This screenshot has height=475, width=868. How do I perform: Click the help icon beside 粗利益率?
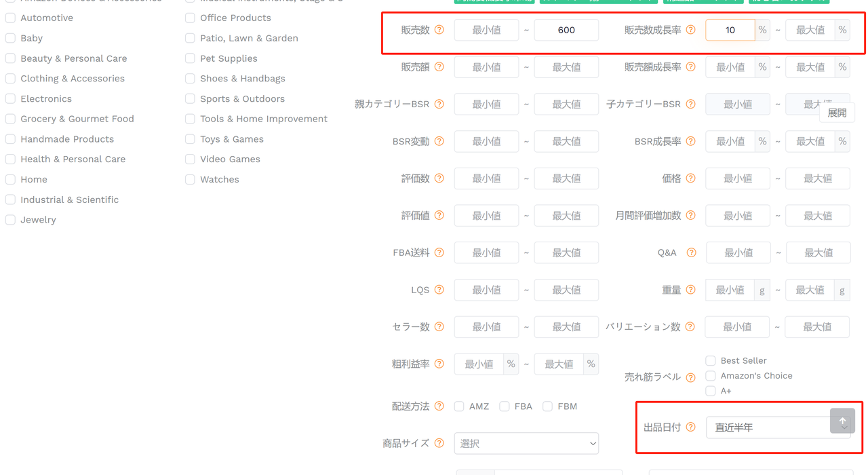pos(439,364)
